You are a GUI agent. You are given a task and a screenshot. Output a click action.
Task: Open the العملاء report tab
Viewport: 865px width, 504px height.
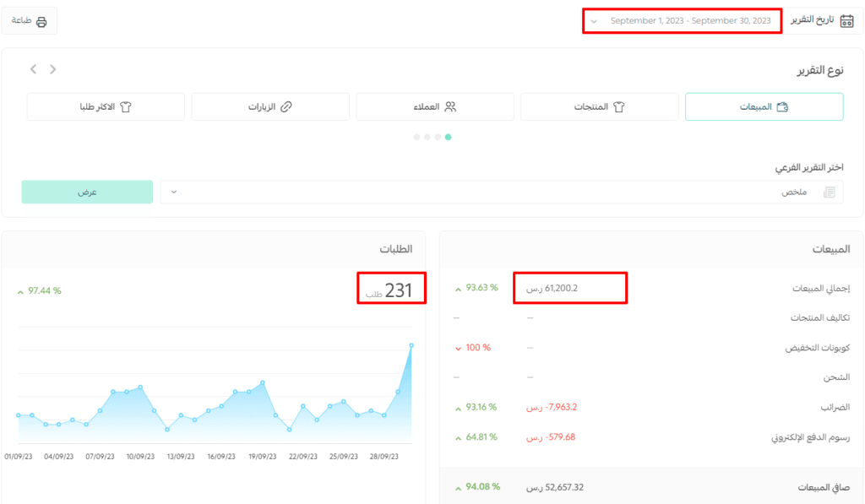(x=435, y=106)
